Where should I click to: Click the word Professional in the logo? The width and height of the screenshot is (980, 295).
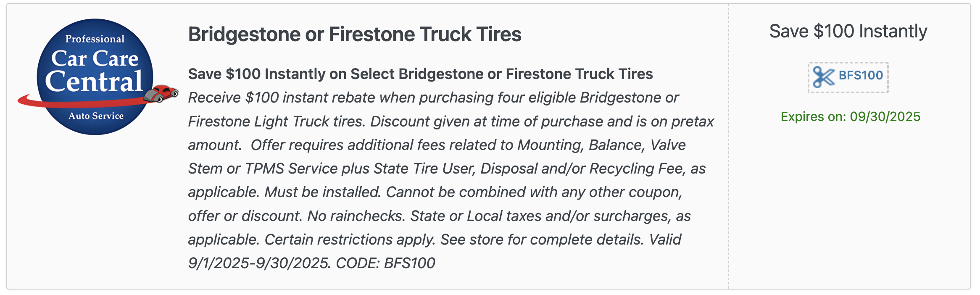(95, 39)
